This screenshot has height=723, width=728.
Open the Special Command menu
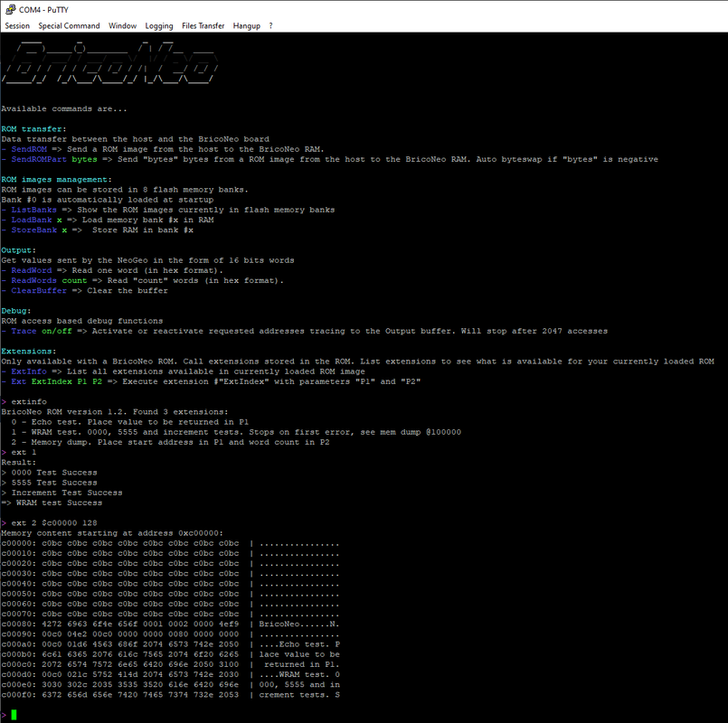point(69,26)
